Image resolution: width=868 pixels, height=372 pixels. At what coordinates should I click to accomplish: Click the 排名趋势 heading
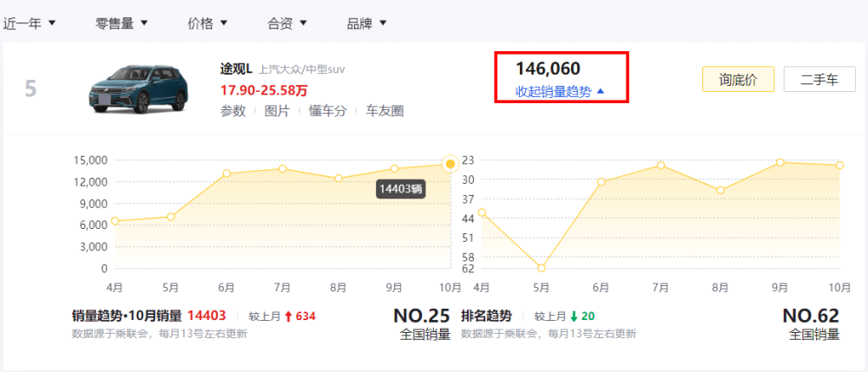click(x=486, y=317)
